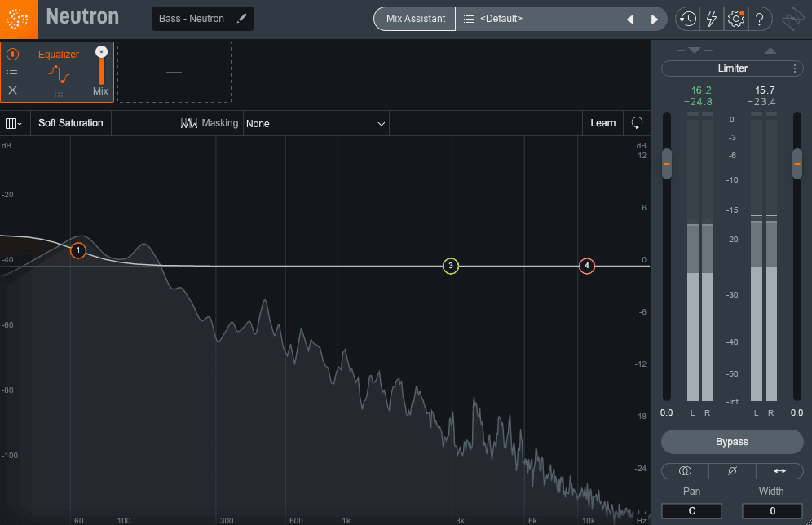Toggle zero latency lightning icon
The height and width of the screenshot is (525, 812).
pyautogui.click(x=712, y=19)
